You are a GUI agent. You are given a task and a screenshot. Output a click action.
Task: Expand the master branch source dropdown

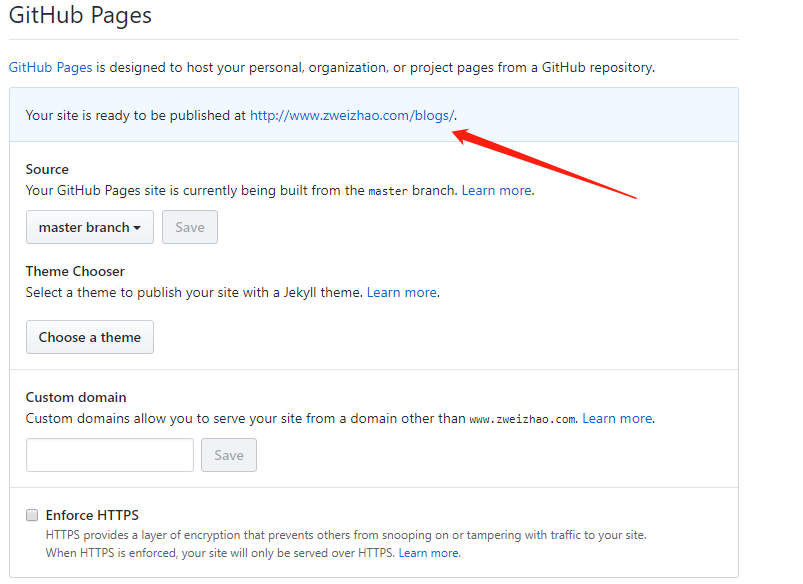[90, 227]
